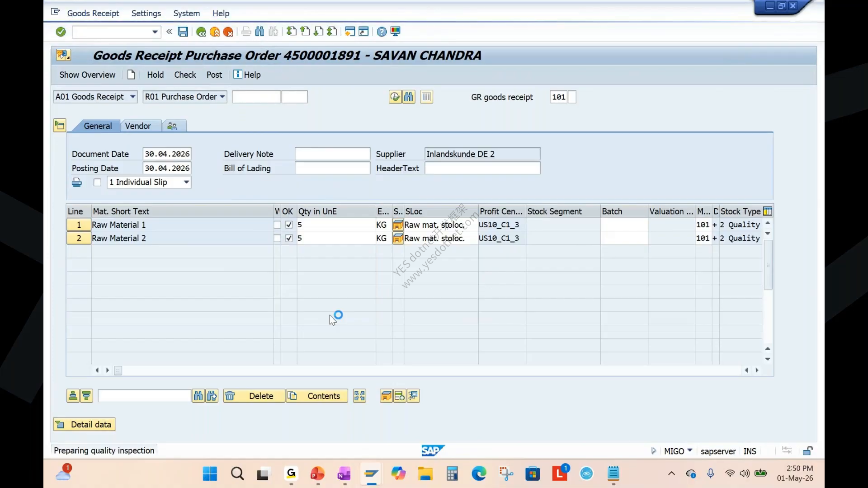Click the stock icon in Raw Material 1 row
868x488 pixels.
(x=398, y=225)
